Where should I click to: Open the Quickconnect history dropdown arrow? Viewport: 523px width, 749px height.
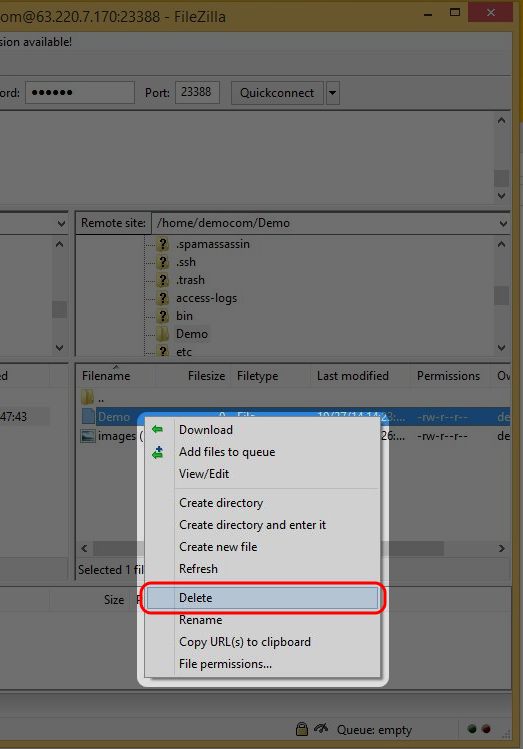(333, 93)
